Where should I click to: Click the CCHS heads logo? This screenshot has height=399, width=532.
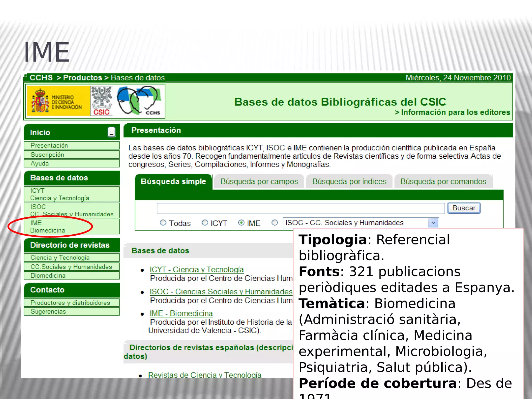point(138,101)
